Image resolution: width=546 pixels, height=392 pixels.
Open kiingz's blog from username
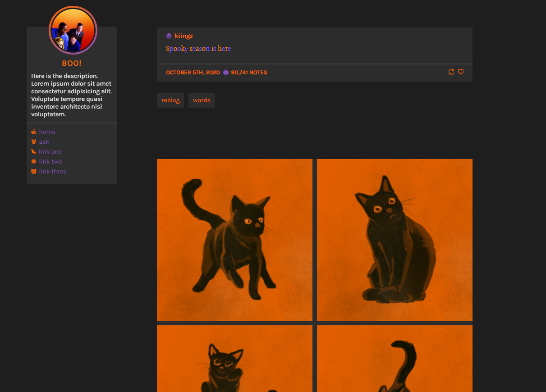pos(184,36)
